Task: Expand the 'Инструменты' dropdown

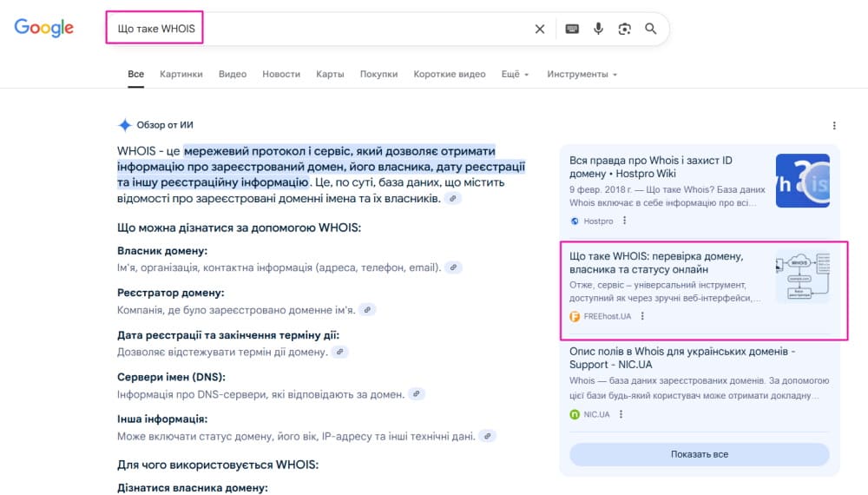Action: coord(582,74)
